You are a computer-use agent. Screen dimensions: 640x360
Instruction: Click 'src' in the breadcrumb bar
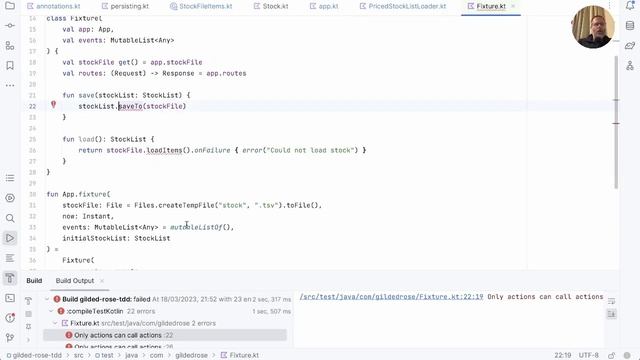point(78,355)
